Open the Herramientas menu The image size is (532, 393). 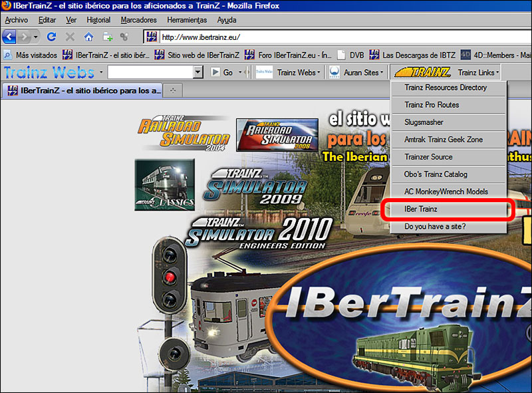[x=187, y=20]
